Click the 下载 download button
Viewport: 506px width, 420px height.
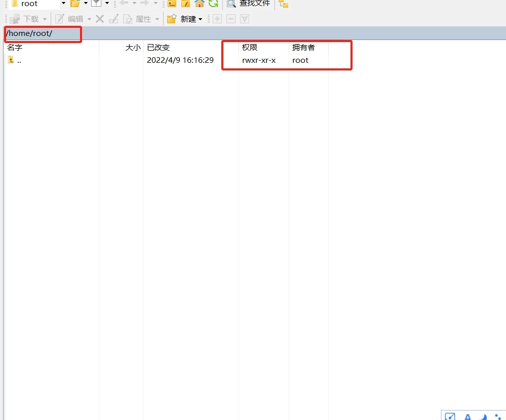[x=25, y=19]
